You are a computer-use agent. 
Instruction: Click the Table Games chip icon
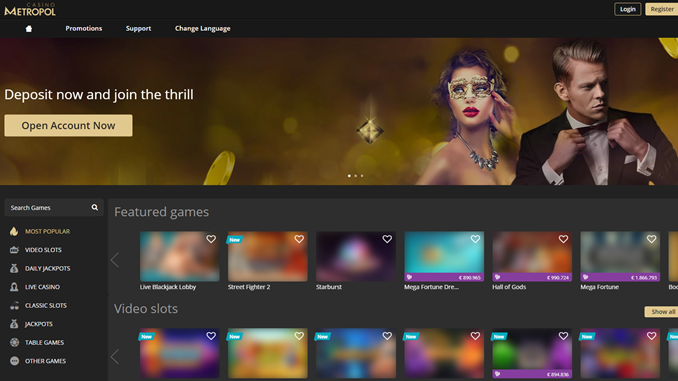click(x=14, y=343)
